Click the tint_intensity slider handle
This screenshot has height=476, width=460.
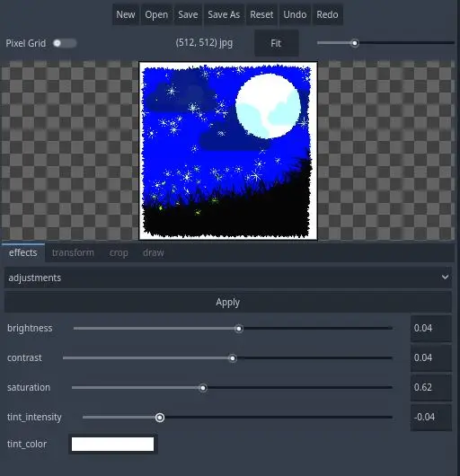tap(160, 418)
